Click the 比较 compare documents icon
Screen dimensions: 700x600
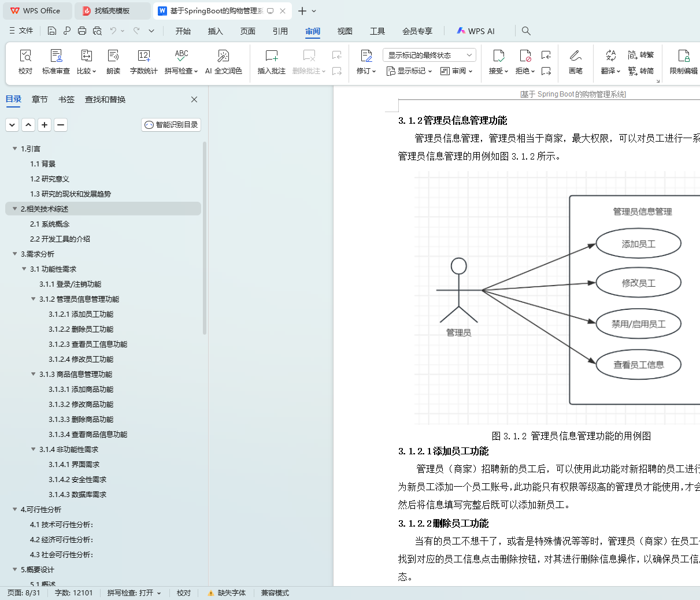[86, 56]
